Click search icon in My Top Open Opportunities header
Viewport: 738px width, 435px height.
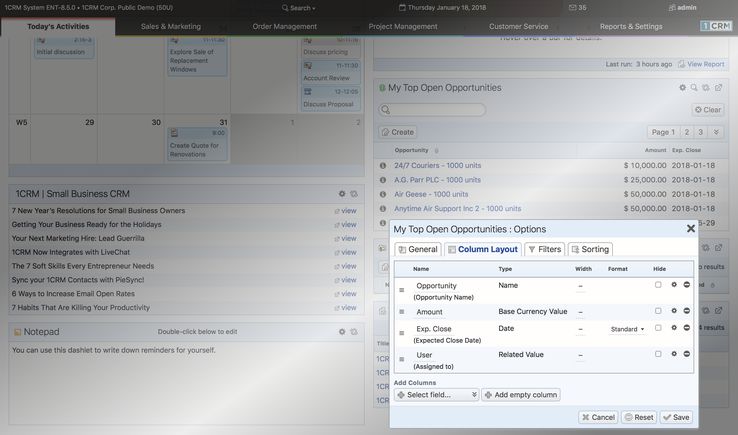(x=694, y=88)
